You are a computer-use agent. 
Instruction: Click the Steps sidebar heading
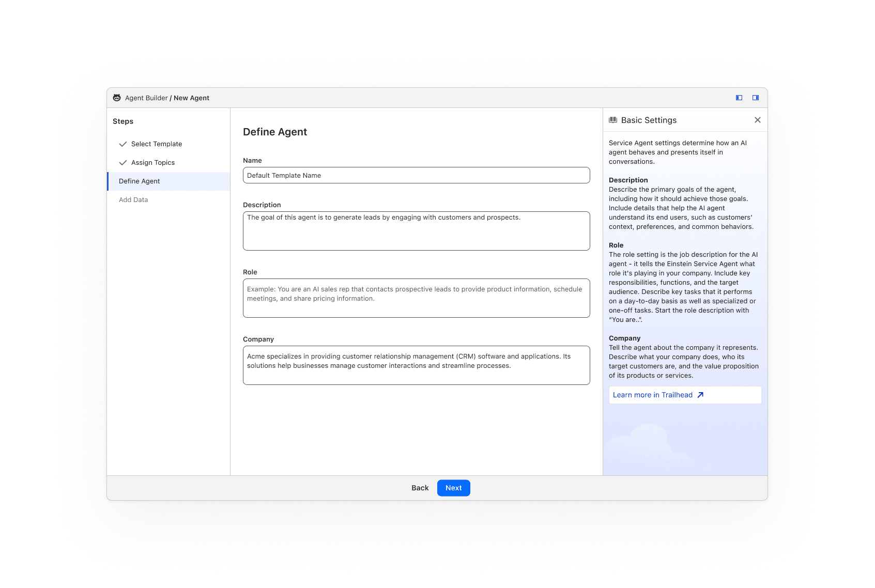tap(123, 121)
